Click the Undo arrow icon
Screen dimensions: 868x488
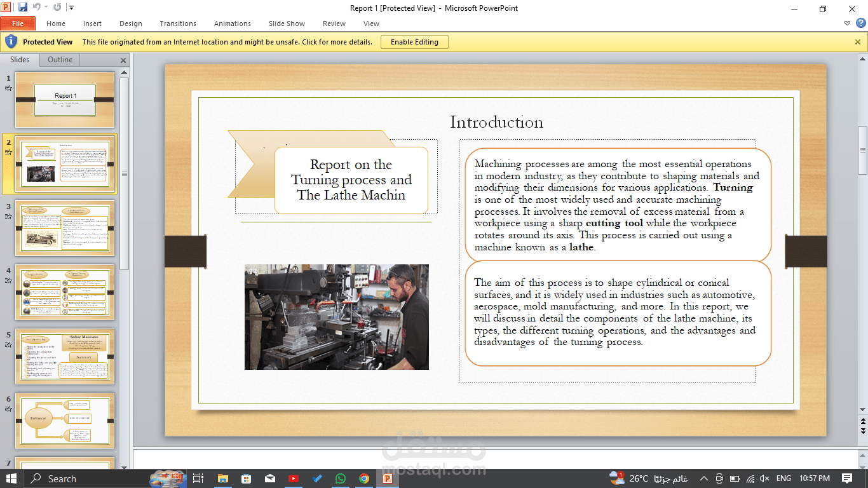pyautogui.click(x=36, y=8)
